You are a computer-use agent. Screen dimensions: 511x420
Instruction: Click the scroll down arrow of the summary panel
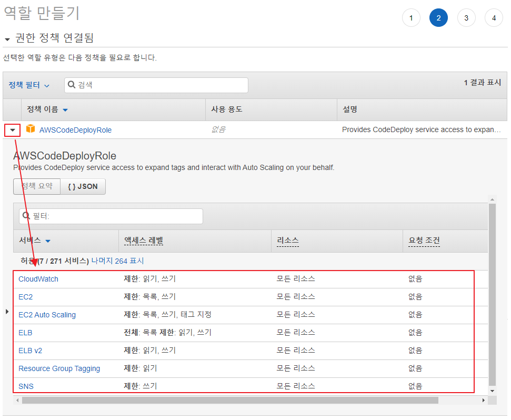492,391
